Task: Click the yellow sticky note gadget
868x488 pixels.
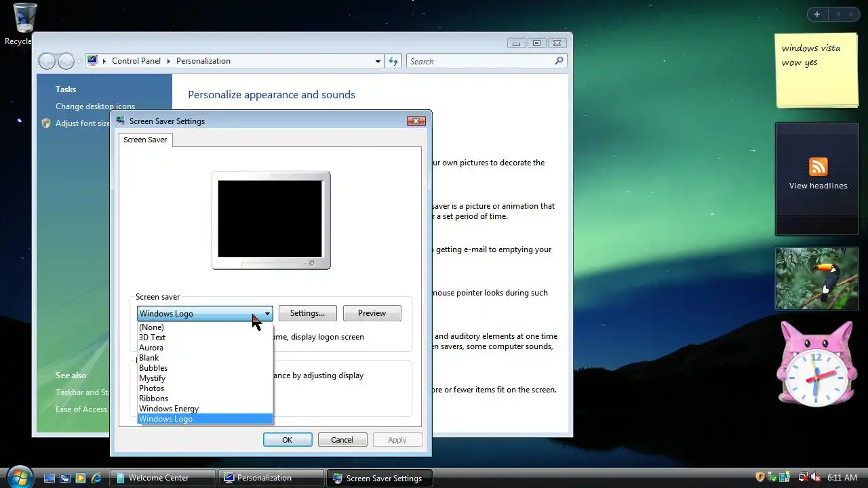Action: click(816, 70)
